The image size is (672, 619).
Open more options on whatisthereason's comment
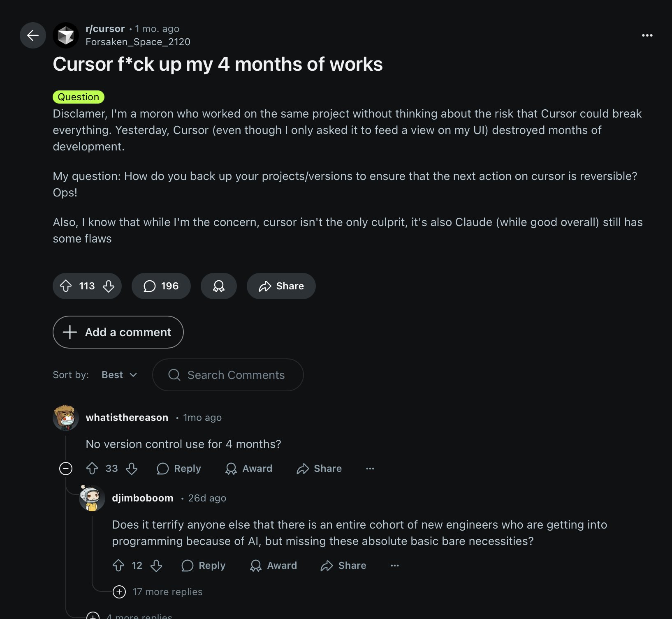(370, 469)
